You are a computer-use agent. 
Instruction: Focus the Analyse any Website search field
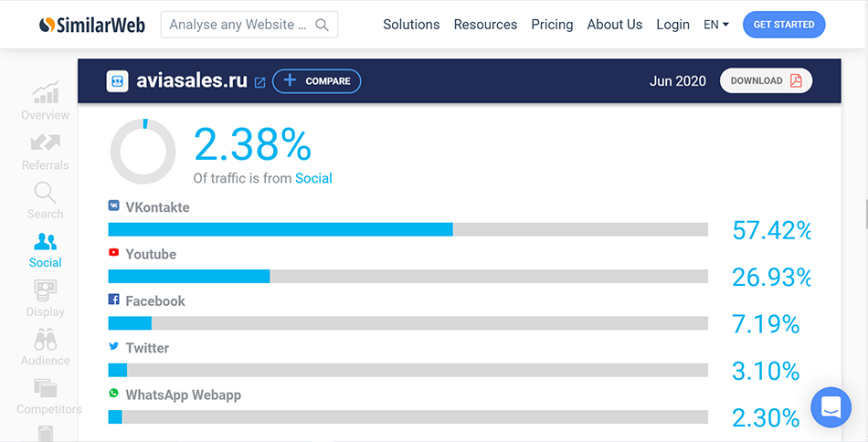pos(249,25)
